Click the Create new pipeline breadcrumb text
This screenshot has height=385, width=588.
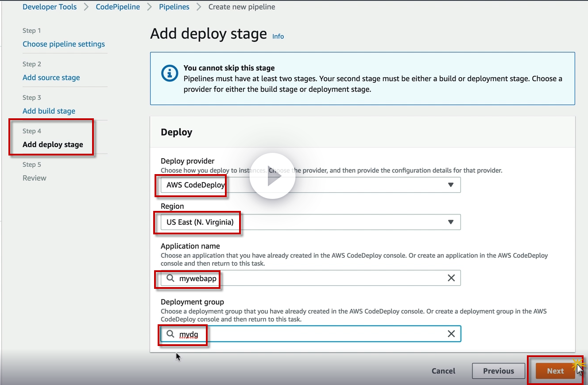242,7
